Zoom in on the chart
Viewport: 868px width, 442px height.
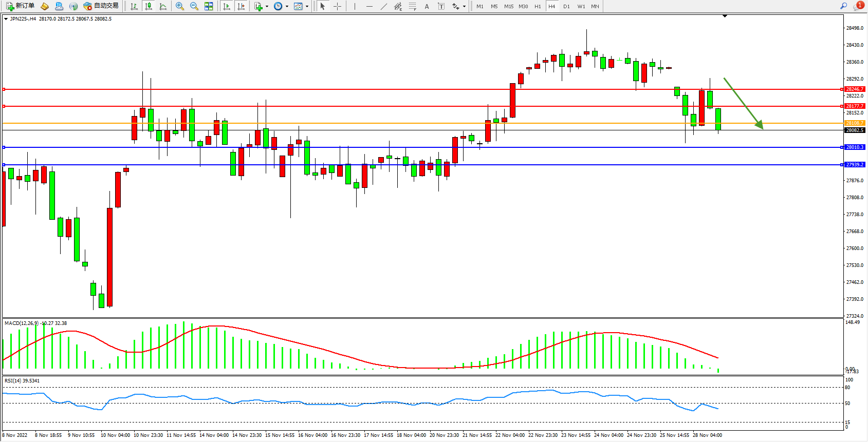coord(180,6)
